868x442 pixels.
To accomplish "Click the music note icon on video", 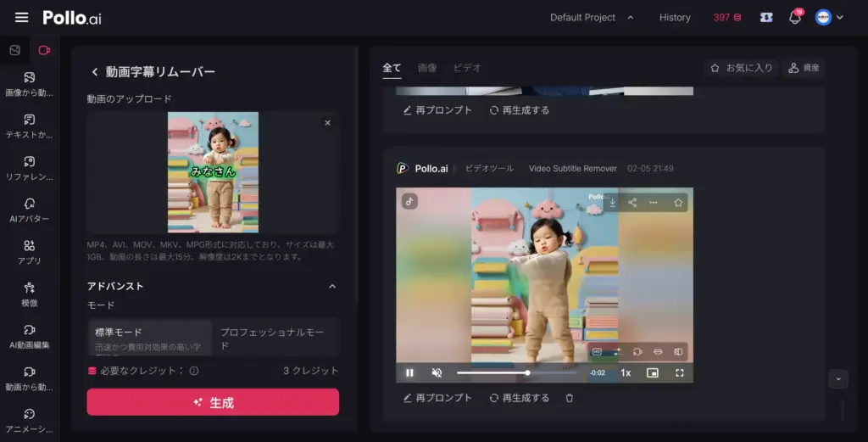I will tap(409, 202).
